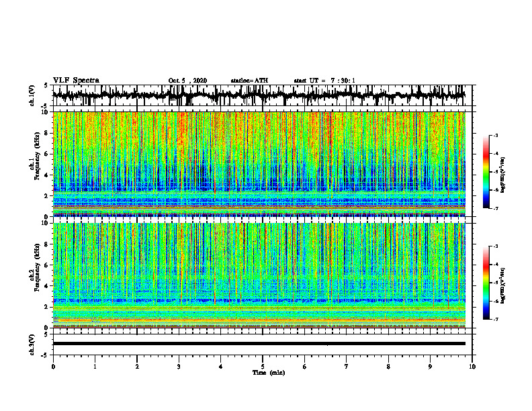This screenshot has width=532, height=411.
Task: Click the "5" tick on the time axis
Action: [263, 367]
